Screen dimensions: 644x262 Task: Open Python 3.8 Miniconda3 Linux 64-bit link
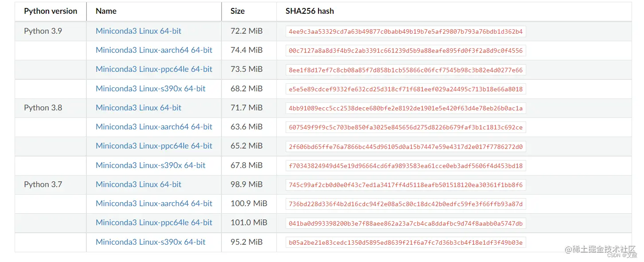[x=138, y=108]
